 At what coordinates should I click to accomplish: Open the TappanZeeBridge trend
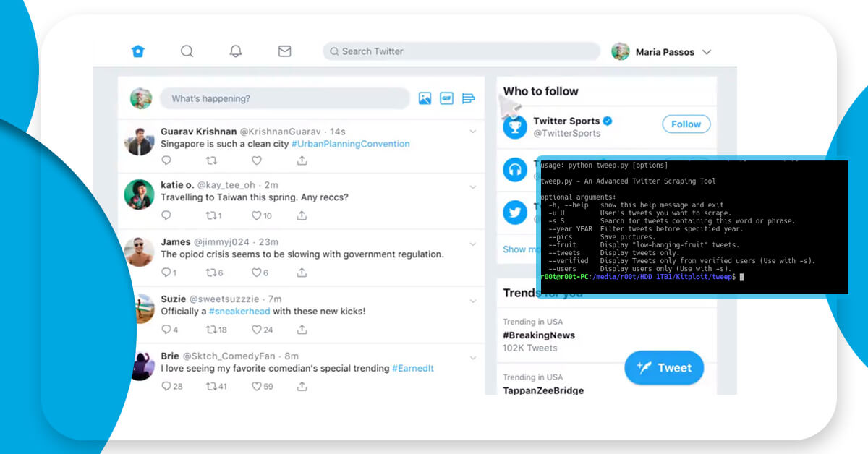tap(543, 390)
